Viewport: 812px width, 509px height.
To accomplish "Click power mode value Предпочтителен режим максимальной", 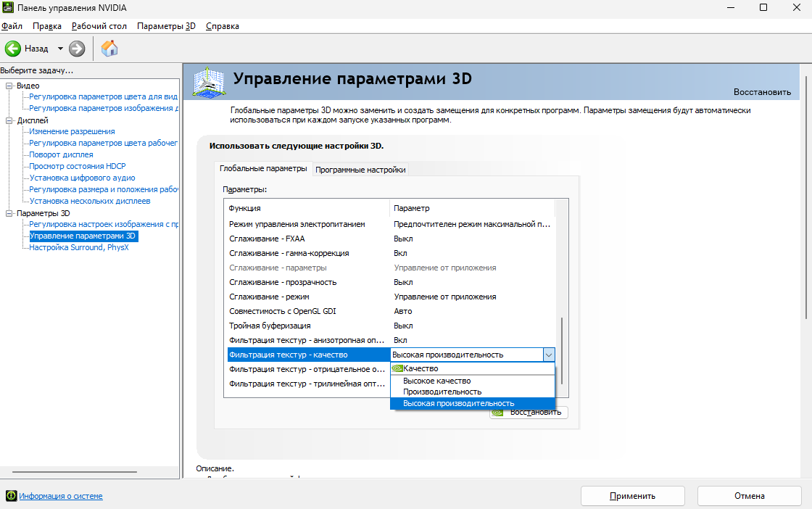I will pyautogui.click(x=472, y=224).
